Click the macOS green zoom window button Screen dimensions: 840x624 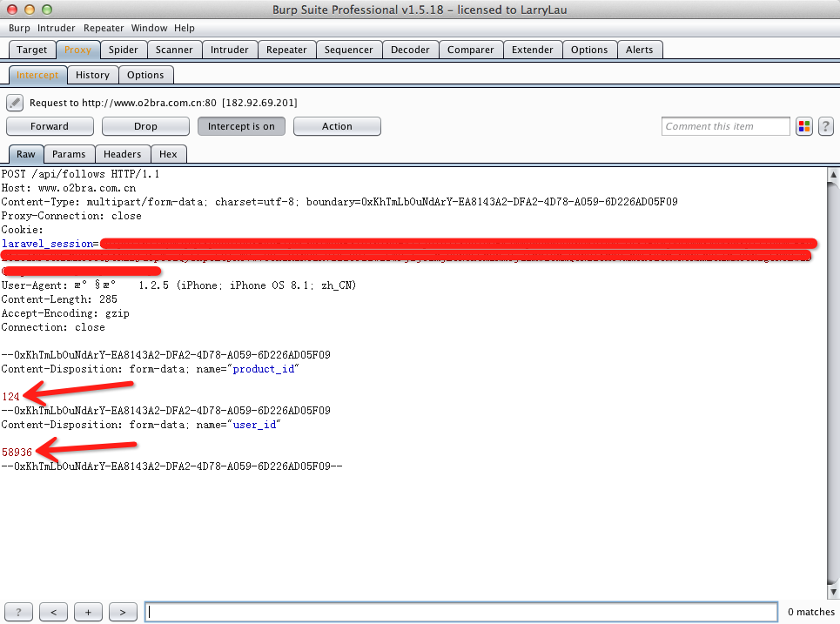[47, 10]
